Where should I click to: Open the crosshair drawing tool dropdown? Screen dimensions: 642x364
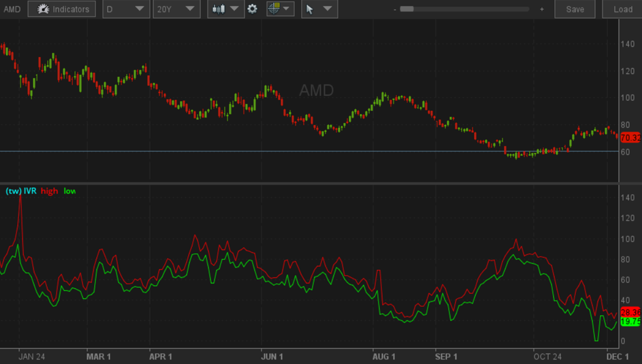pyautogui.click(x=280, y=9)
